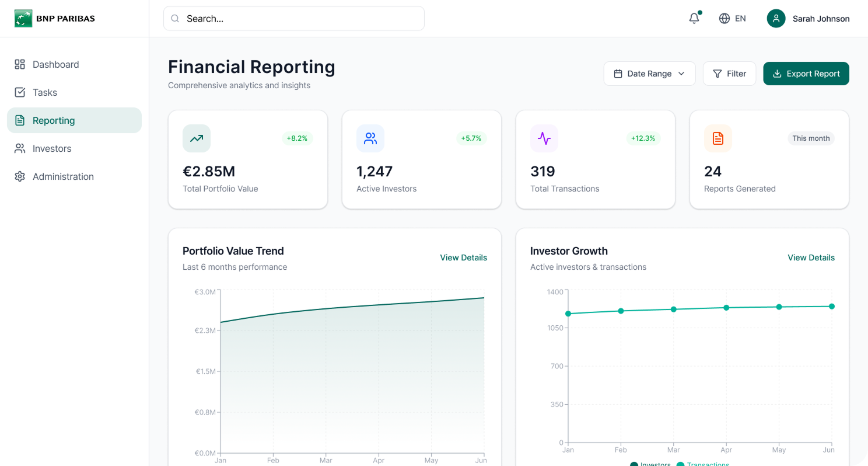Click the portfolio trend chart icon
This screenshot has width=868, height=466.
[196, 138]
